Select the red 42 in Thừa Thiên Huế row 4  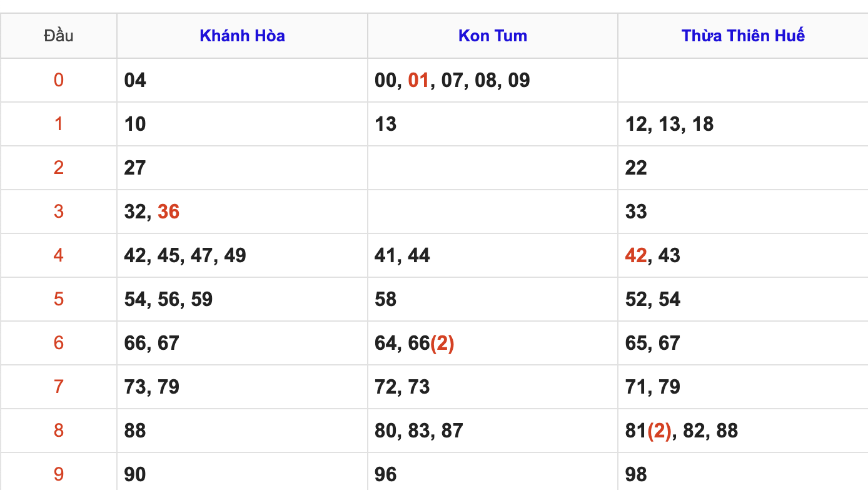(636, 255)
